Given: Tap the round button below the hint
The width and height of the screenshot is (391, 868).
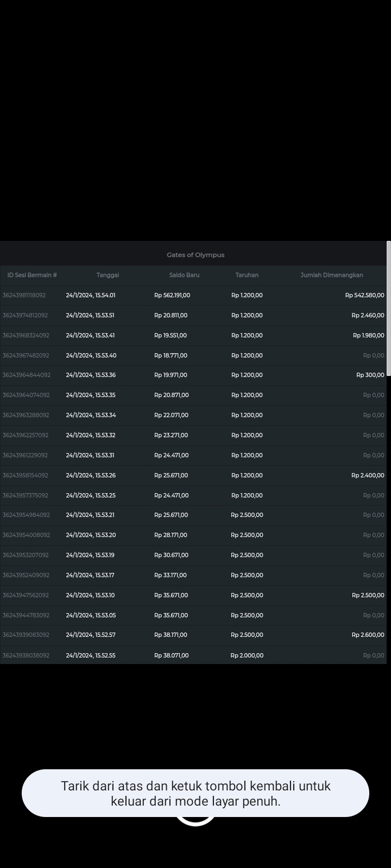Looking at the screenshot, I should point(195,821).
